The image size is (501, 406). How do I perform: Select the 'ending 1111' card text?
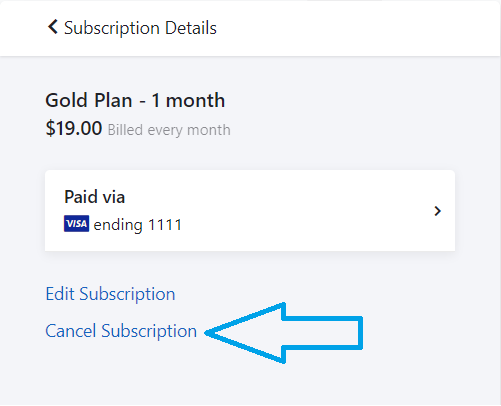[138, 225]
